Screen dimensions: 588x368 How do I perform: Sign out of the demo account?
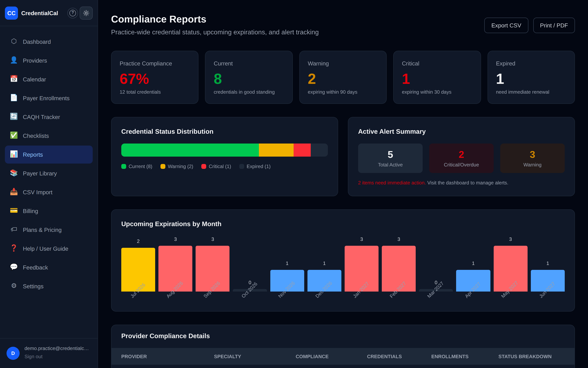point(33,356)
